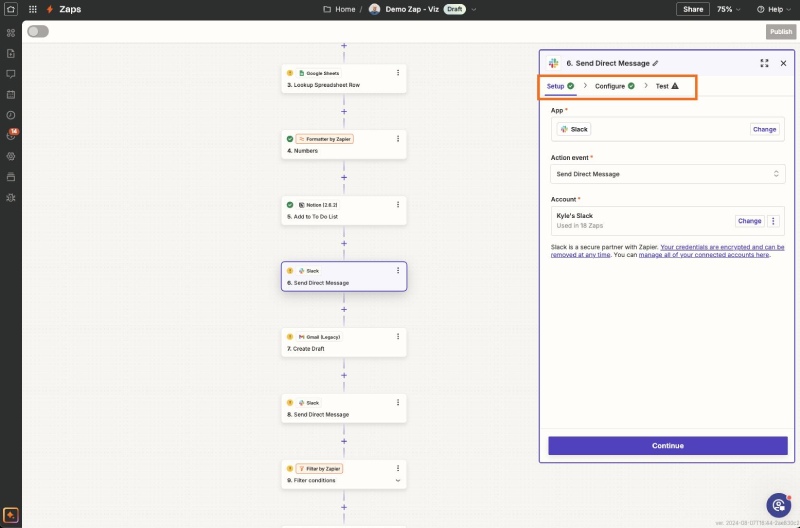
Task: Select step 3 Lookup Spreadsheet Row card
Action: pyautogui.click(x=344, y=79)
